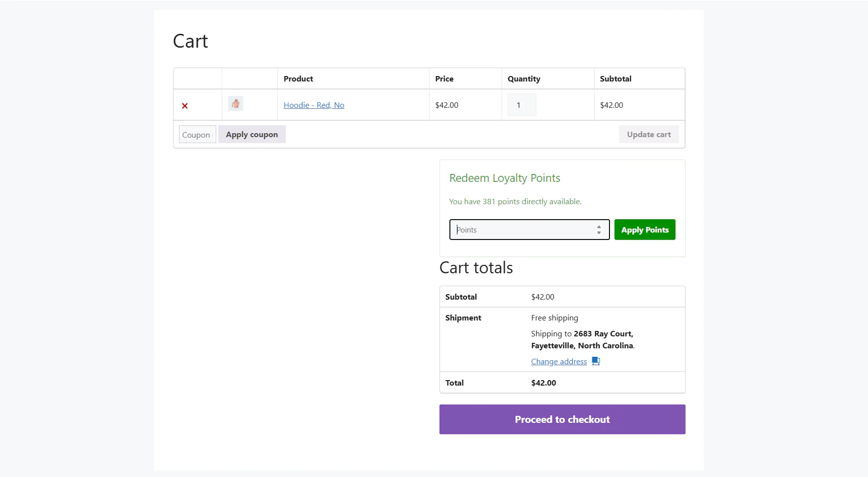
Task: Decrease points with the stepper down arrow
Action: 599,233
